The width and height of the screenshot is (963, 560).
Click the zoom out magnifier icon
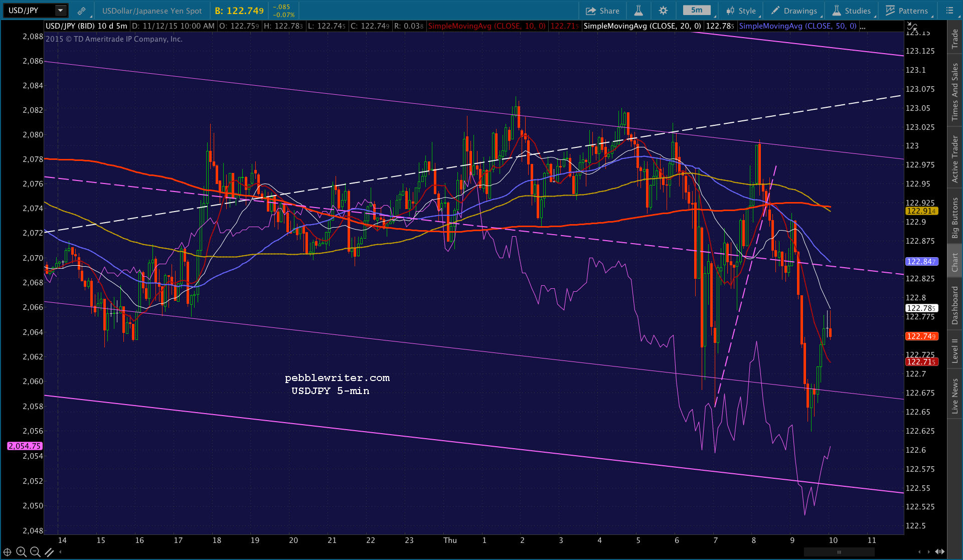(x=35, y=552)
